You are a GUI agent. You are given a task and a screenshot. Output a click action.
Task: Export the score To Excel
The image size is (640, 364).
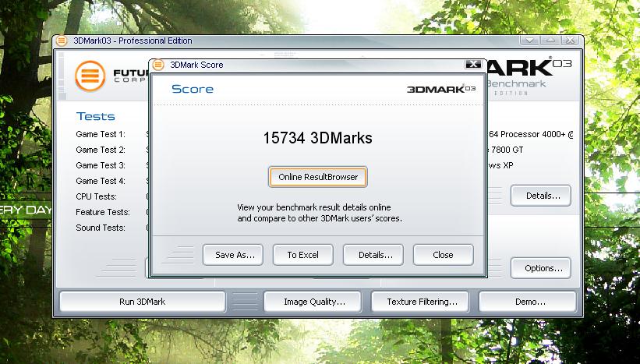(x=303, y=255)
